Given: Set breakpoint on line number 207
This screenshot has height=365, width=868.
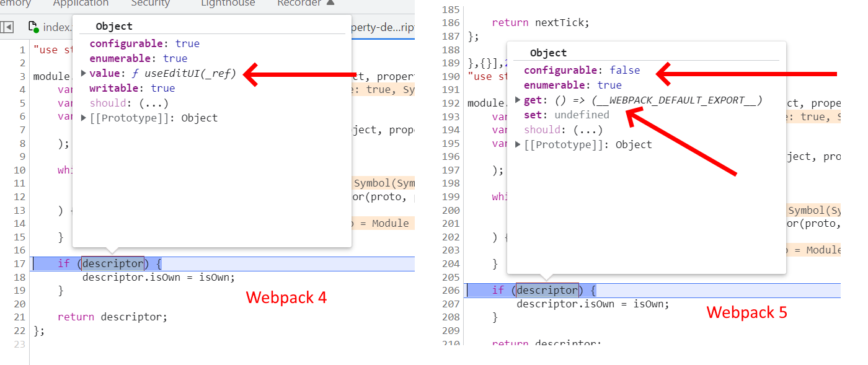Looking at the screenshot, I should pos(451,304).
